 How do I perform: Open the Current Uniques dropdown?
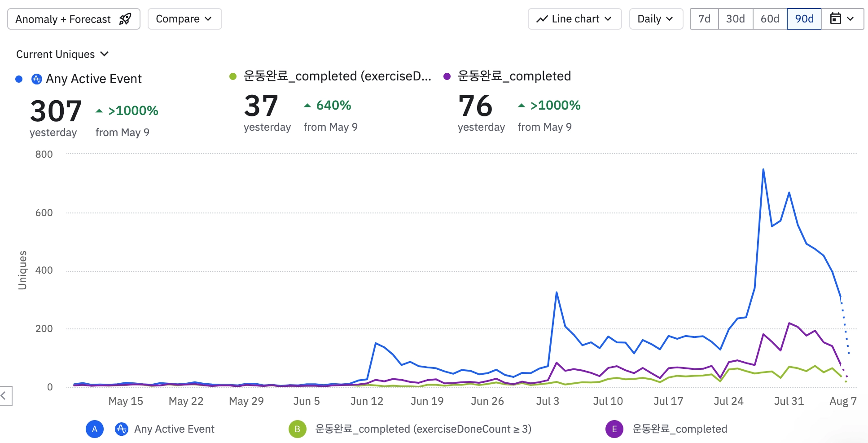tap(62, 54)
